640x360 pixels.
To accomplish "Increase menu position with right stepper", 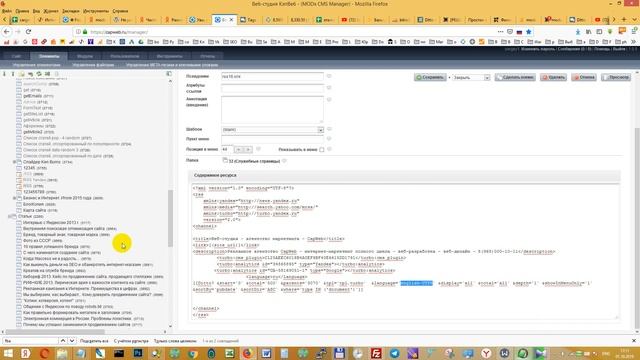I will [x=248, y=150].
